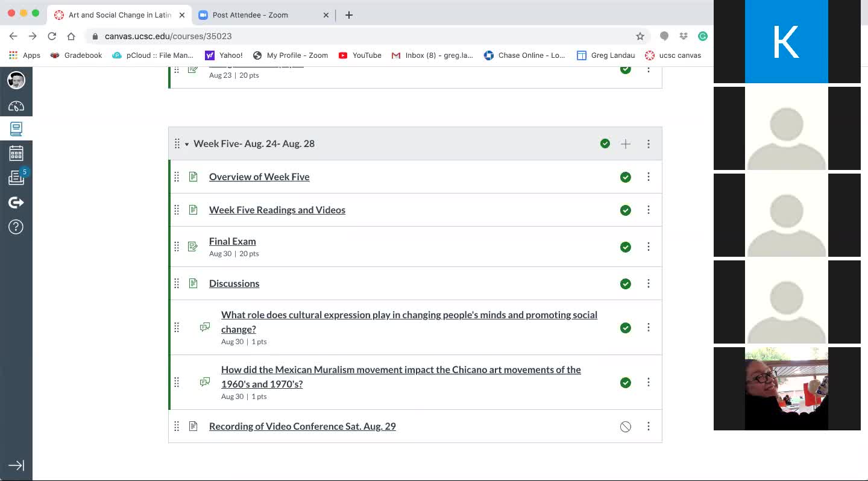Switch to Post Attendee - Zoom tab

(x=250, y=15)
